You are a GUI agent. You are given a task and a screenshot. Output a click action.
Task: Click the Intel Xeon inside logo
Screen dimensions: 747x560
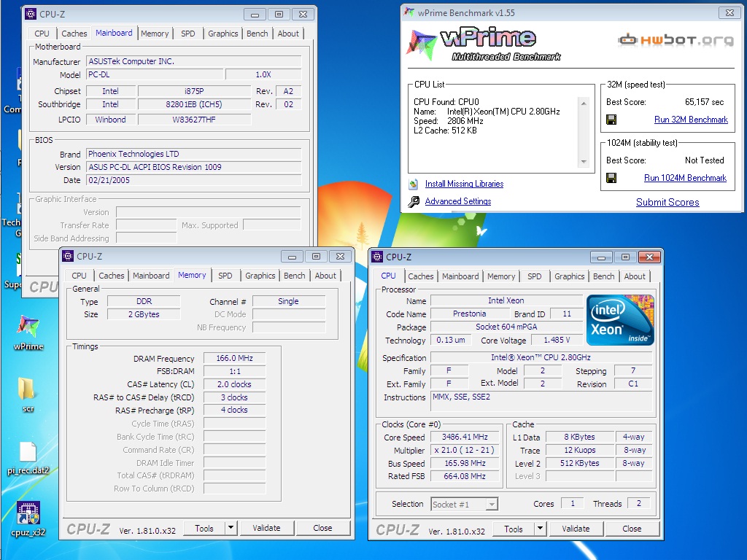pos(620,320)
